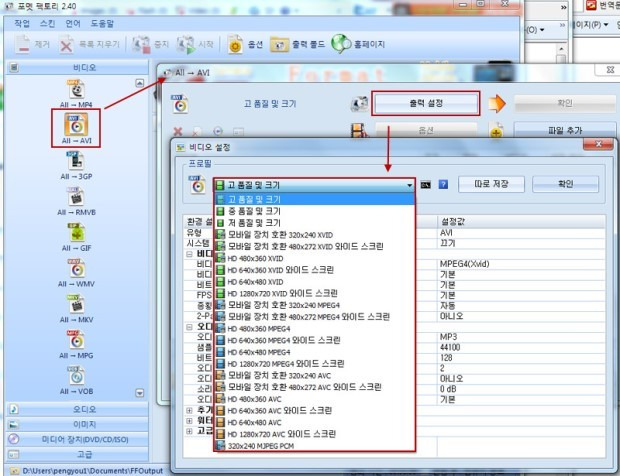Select HD 640x360 AVC 와이드 스크린
Image resolution: width=620 pixels, height=476 pixels.
point(314,410)
